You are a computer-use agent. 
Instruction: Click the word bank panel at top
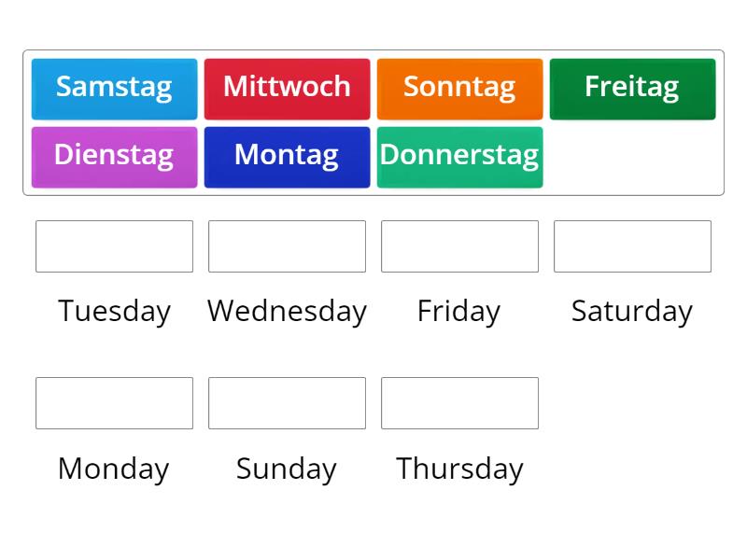click(x=373, y=121)
